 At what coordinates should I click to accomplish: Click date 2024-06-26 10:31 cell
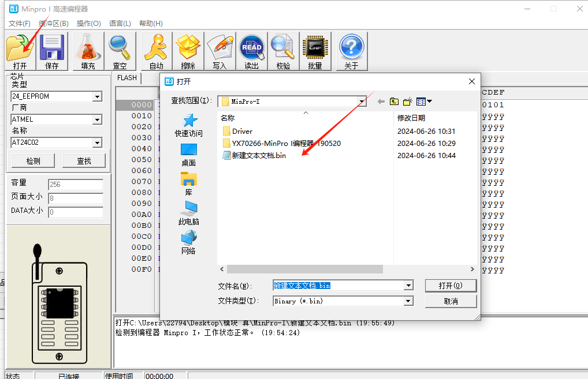pos(426,132)
